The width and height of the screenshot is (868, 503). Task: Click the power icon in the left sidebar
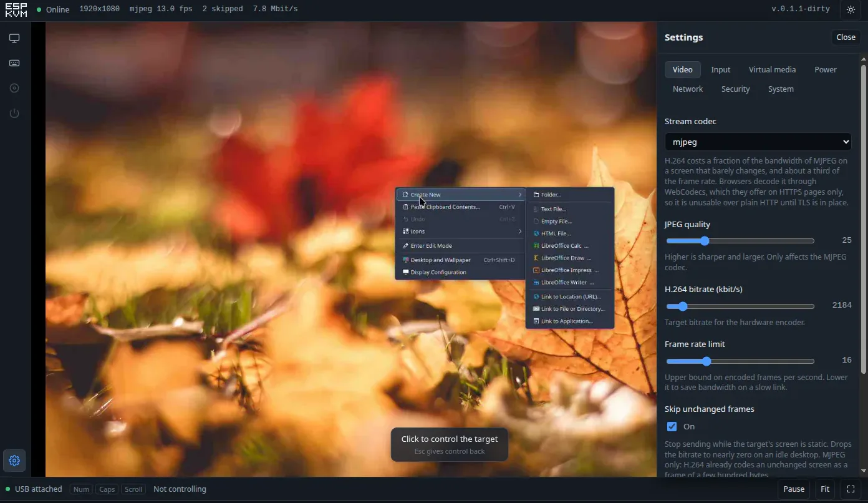[x=14, y=113]
